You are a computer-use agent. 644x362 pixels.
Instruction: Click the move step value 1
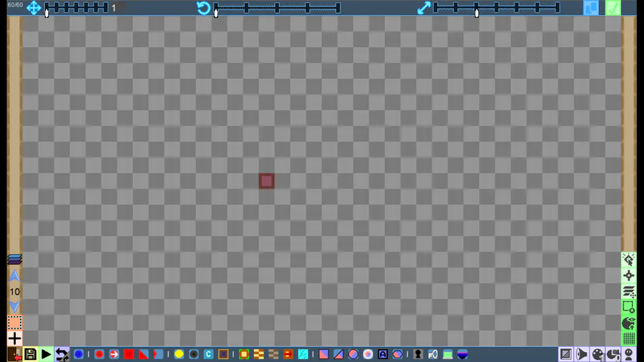[x=114, y=8]
